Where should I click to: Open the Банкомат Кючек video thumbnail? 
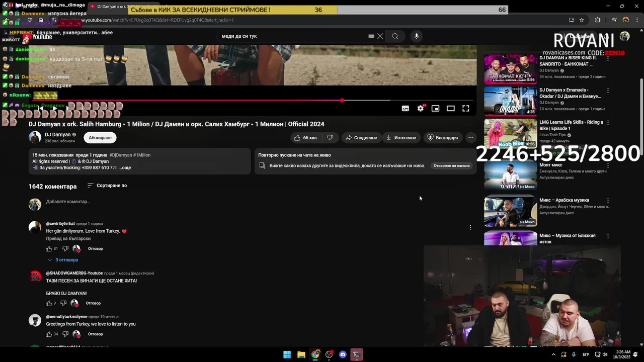(x=510, y=69)
